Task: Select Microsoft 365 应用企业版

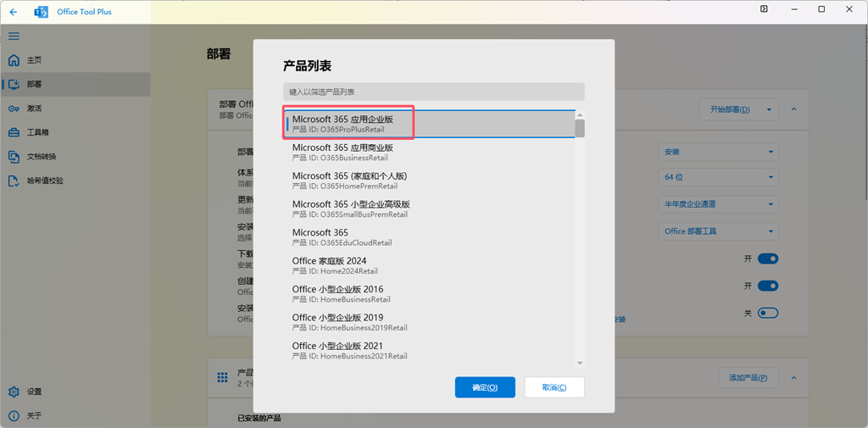Action: (x=430, y=124)
